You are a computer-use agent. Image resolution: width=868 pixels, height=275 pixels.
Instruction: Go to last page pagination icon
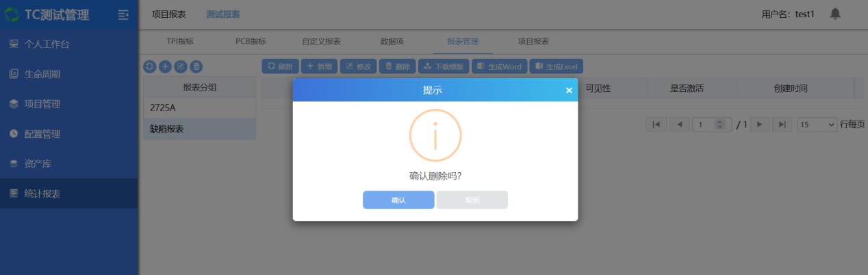click(782, 124)
